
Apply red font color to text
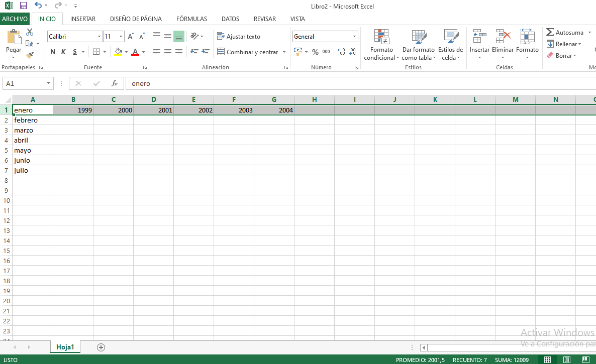point(135,52)
